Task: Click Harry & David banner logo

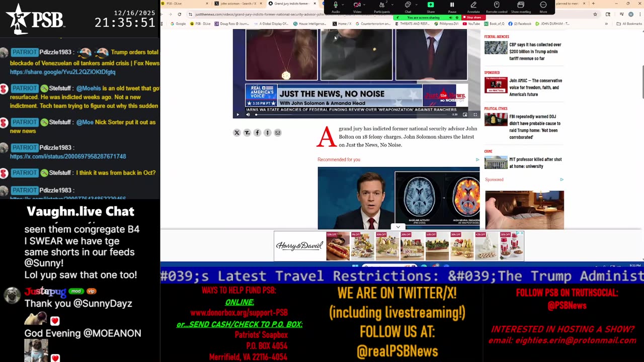Action: [299, 246]
